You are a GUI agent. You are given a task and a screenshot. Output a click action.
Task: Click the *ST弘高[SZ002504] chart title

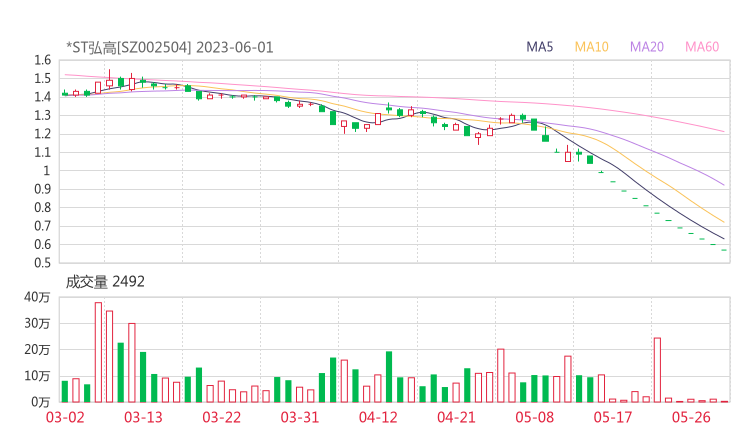[129, 48]
